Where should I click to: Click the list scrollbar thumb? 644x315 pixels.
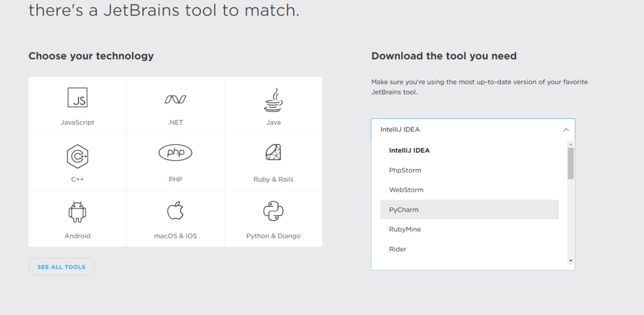(x=570, y=164)
